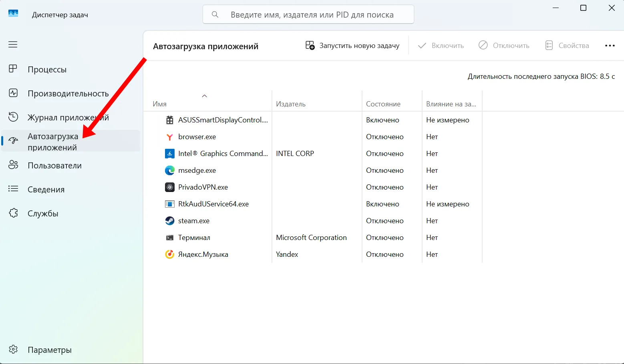The height and width of the screenshot is (364, 624).
Task: Click the Отключить toolbar button
Action: point(504,46)
